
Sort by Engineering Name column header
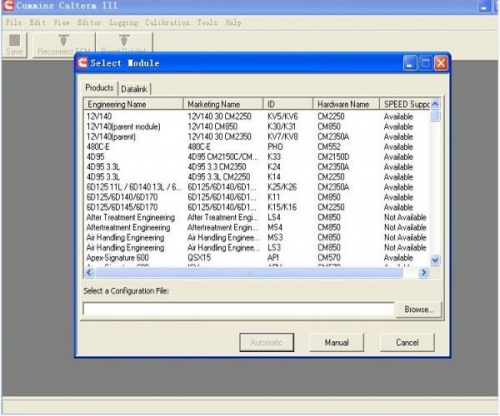[133, 104]
